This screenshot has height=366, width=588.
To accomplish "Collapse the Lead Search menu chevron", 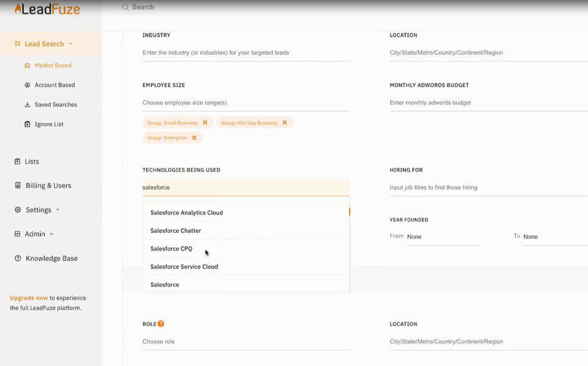I will coord(71,43).
